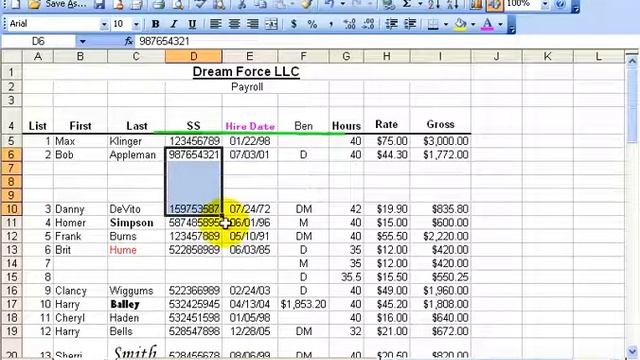This screenshot has width=640, height=360.
Task: Click the Insert Function fx button
Action: (x=129, y=41)
